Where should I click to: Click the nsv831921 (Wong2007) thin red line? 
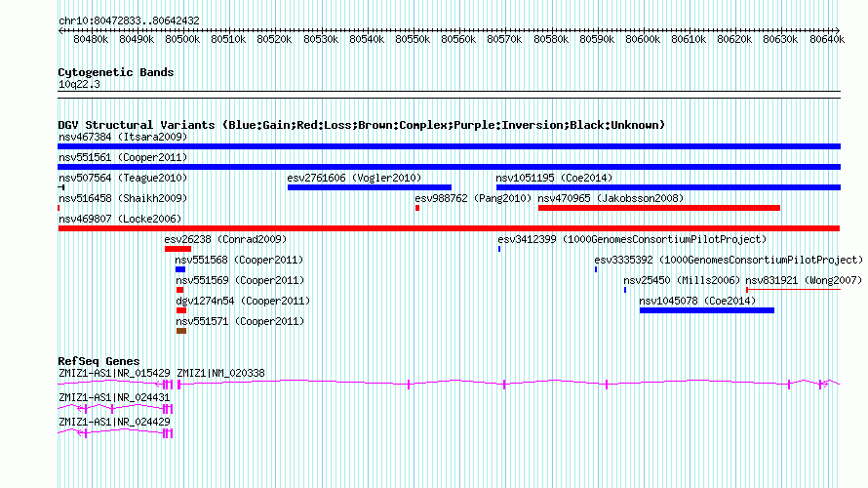point(793,290)
